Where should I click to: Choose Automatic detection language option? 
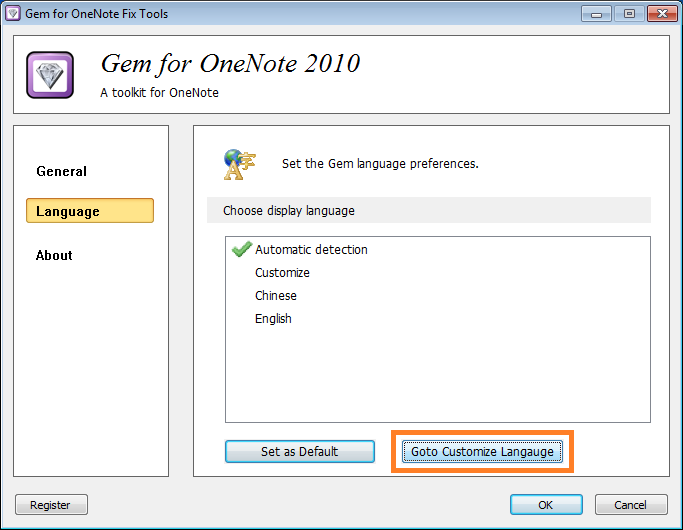point(311,250)
